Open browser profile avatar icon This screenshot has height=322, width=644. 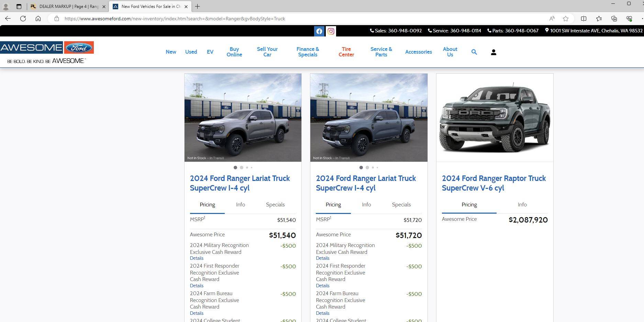coord(5,7)
